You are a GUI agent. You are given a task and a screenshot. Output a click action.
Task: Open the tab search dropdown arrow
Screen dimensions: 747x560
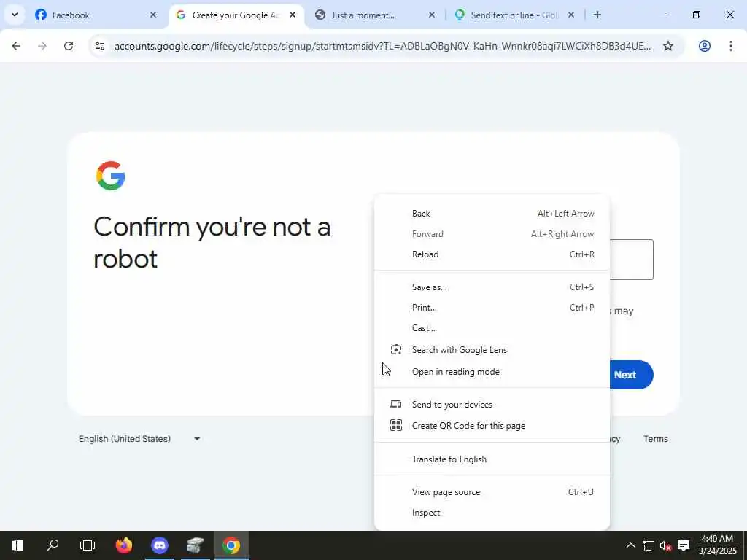click(15, 15)
